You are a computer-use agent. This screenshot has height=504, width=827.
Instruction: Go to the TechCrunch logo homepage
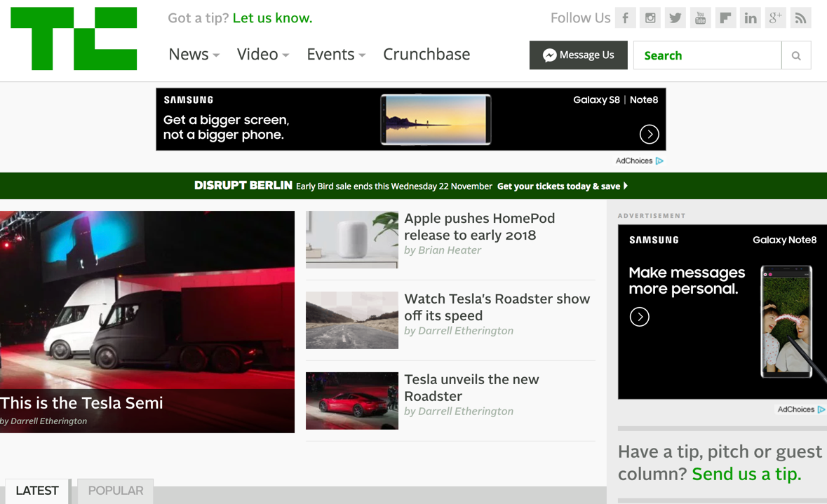coord(74,39)
